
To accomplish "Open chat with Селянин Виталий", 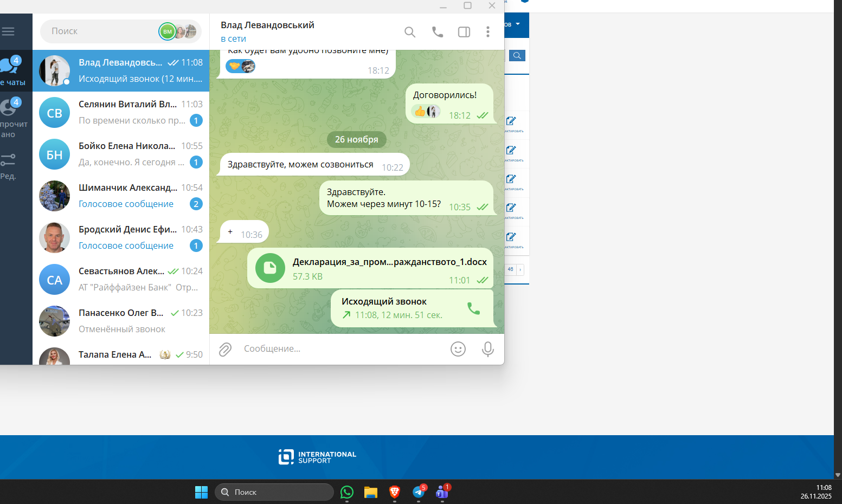I will 121,112.
